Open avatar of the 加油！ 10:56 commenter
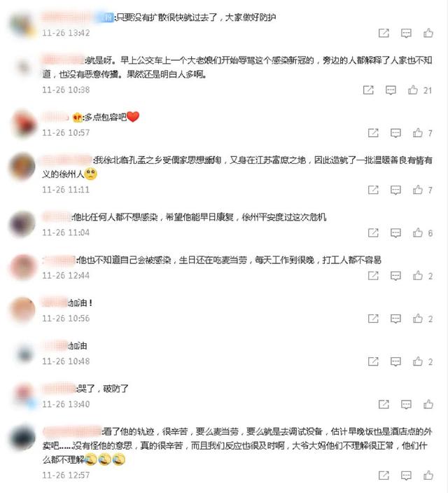Viewport: 448px width, 493px height. click(x=22, y=310)
